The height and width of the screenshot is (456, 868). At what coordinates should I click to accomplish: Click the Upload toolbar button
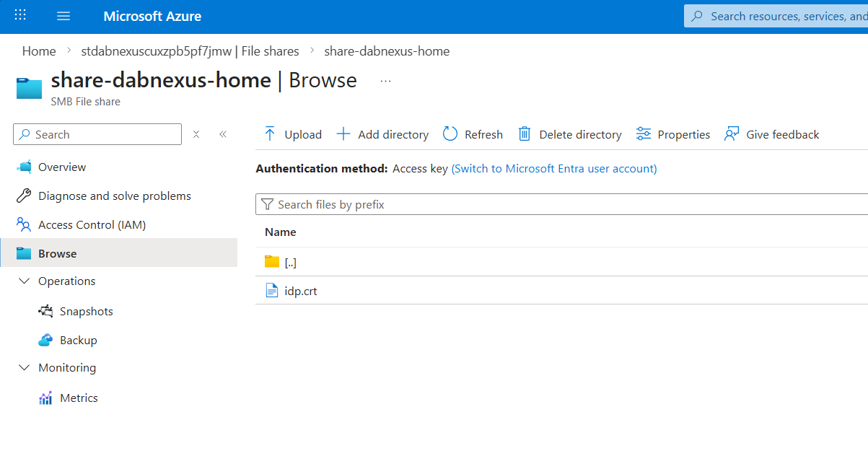click(x=293, y=134)
